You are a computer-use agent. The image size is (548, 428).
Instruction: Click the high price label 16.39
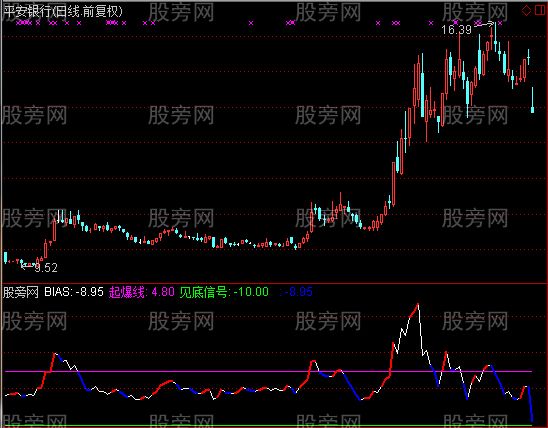point(456,30)
